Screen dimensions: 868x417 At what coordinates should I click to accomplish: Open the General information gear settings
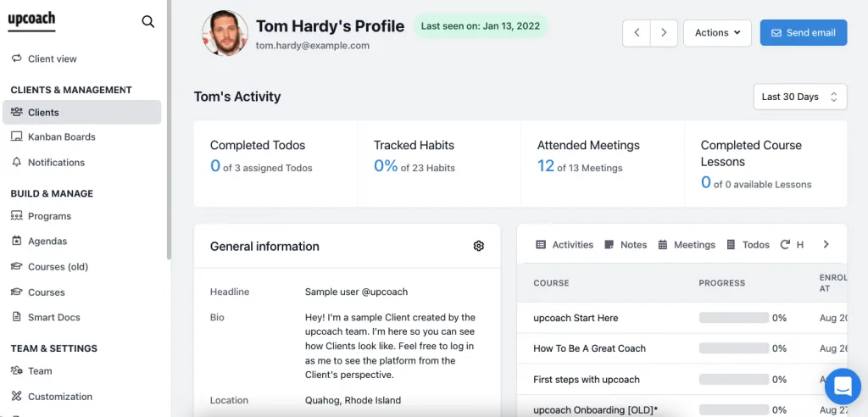point(479,246)
